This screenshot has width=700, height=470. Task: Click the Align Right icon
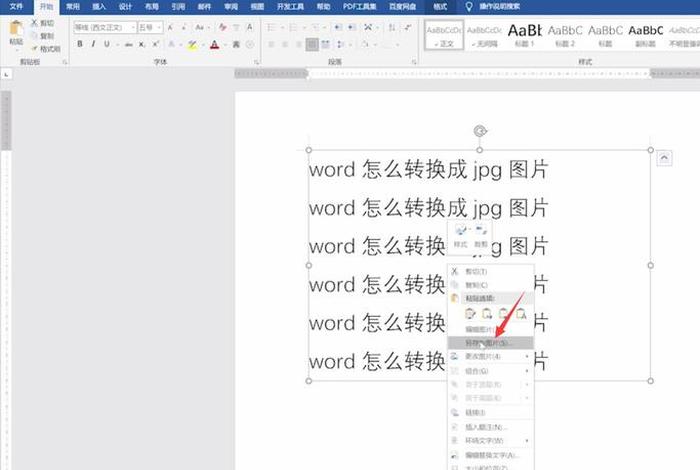(299, 44)
